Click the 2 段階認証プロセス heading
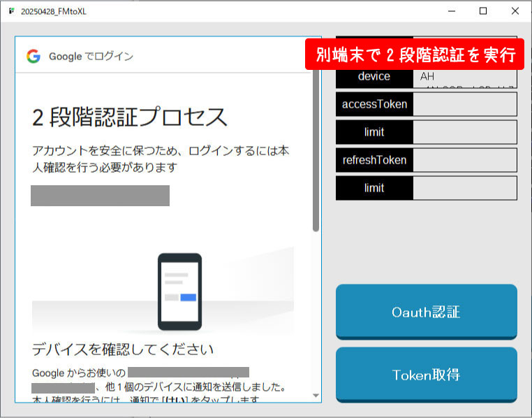Screen dimensions: 532x418 130,117
